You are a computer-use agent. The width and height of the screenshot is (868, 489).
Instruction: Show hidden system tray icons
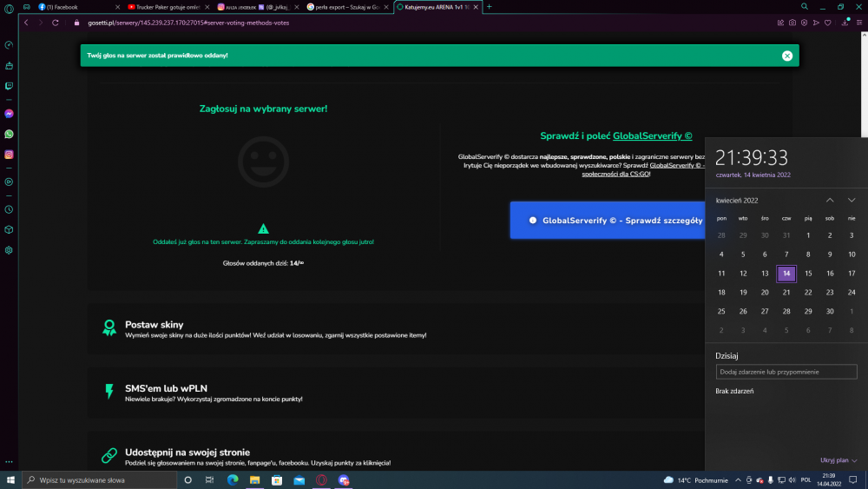[x=738, y=480]
